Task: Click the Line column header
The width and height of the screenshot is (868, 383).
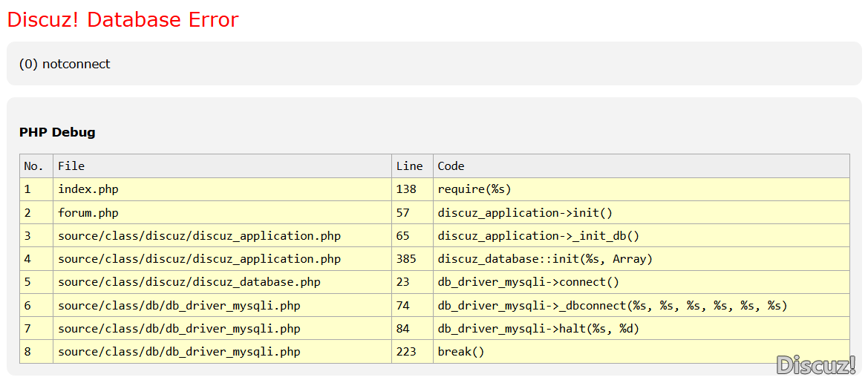Action: 409,166
